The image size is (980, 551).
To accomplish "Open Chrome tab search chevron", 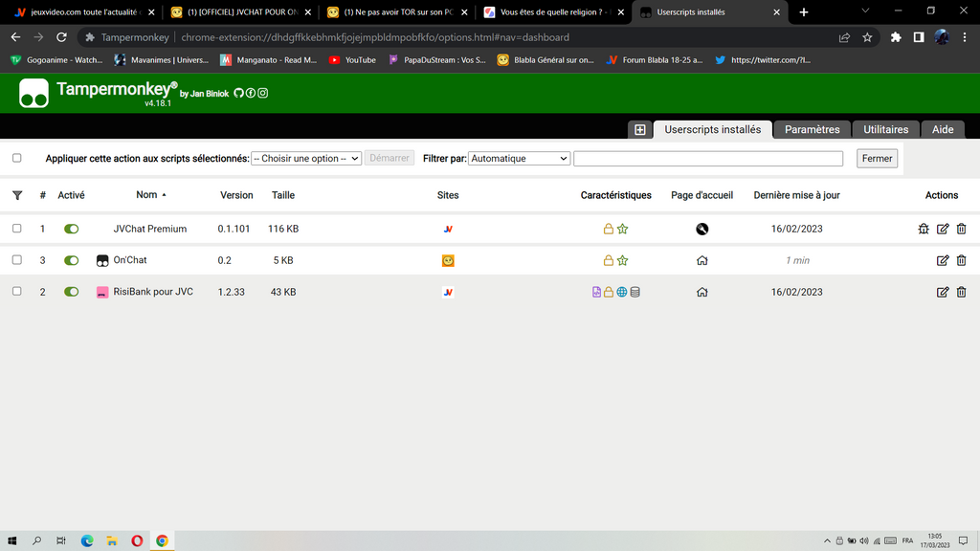I will [x=865, y=11].
